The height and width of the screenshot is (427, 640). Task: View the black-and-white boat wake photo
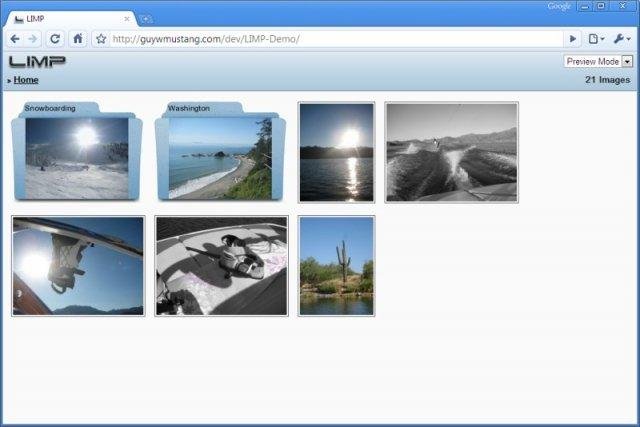451,152
